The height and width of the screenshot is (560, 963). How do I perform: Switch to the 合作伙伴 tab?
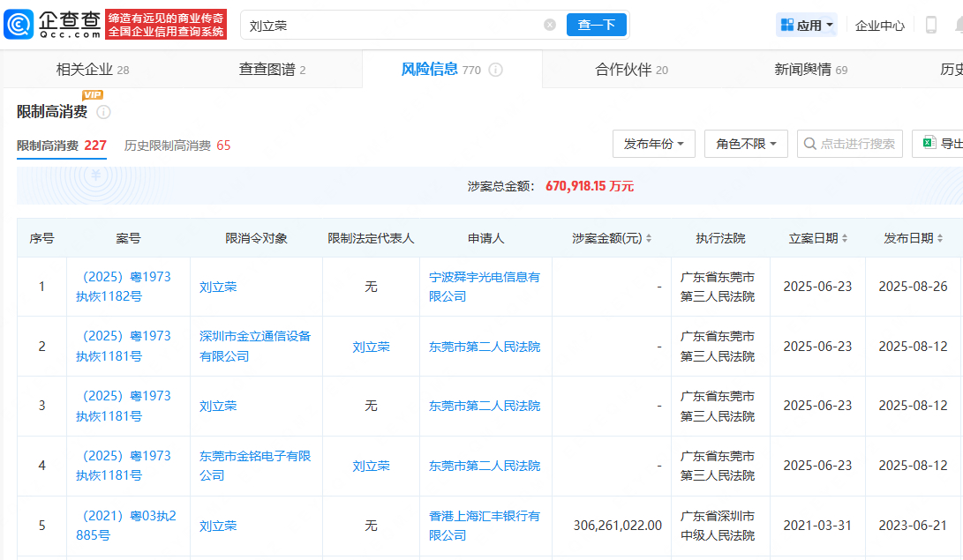(631, 70)
